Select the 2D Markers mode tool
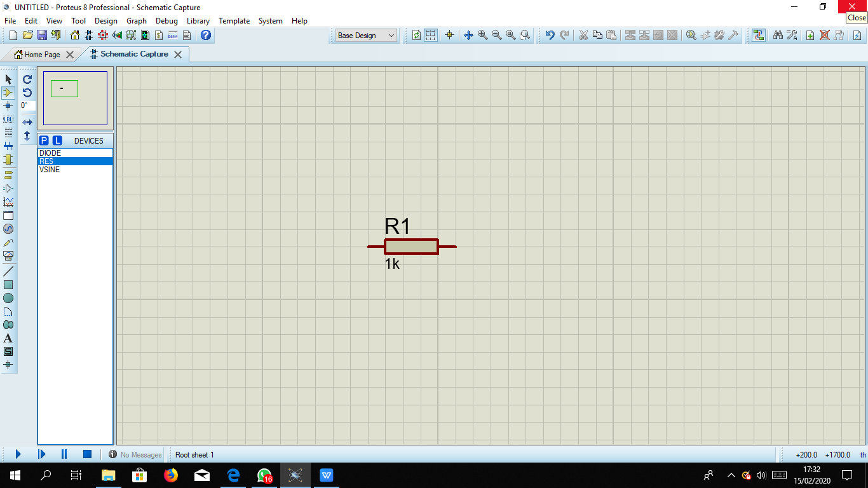The image size is (868, 488). pyautogui.click(x=8, y=365)
